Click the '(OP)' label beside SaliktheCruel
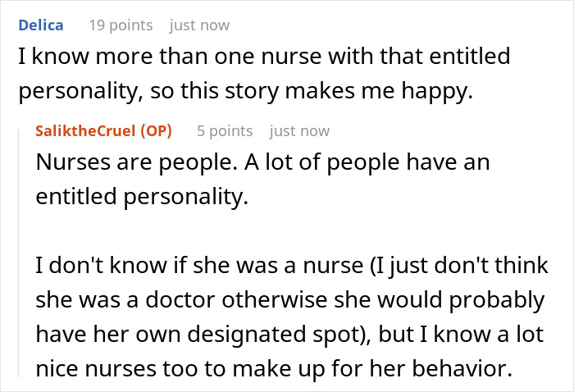 pos(157,130)
